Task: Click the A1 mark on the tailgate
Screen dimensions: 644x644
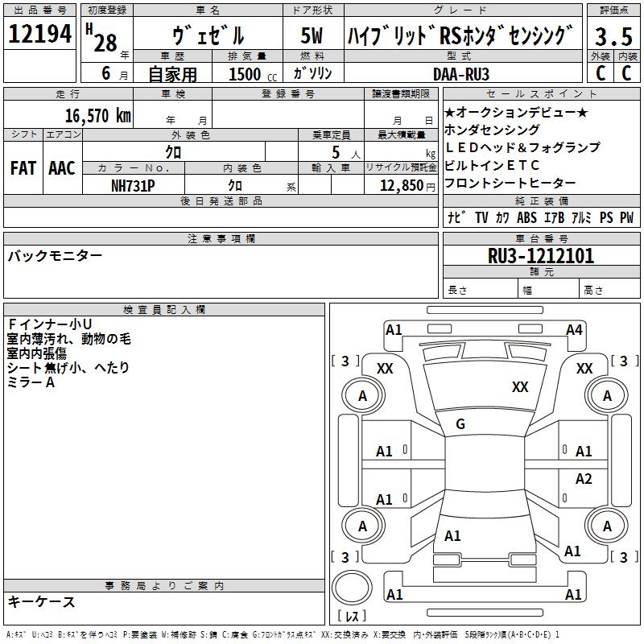Action: tap(452, 536)
